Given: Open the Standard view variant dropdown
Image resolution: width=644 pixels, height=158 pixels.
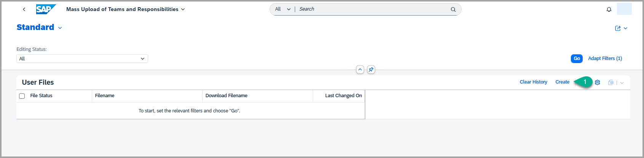Looking at the screenshot, I should (60, 28).
